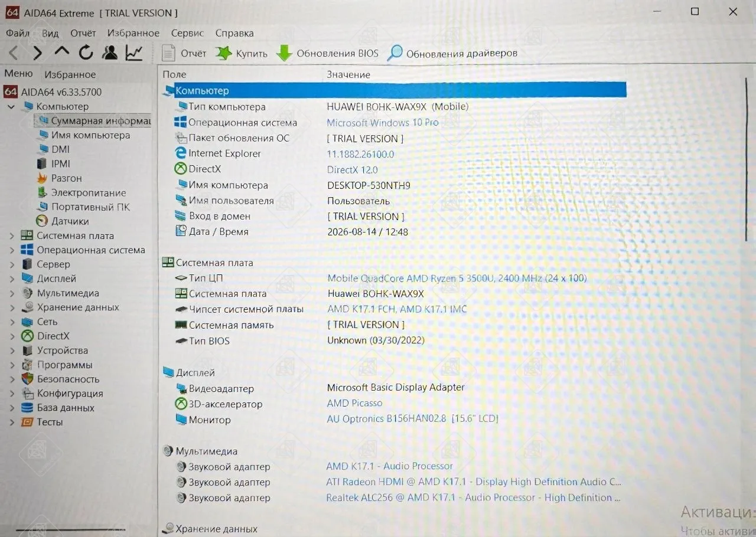
Task: Open the AU Optronics B156HAN02.8 monitor link
Action: click(413, 419)
